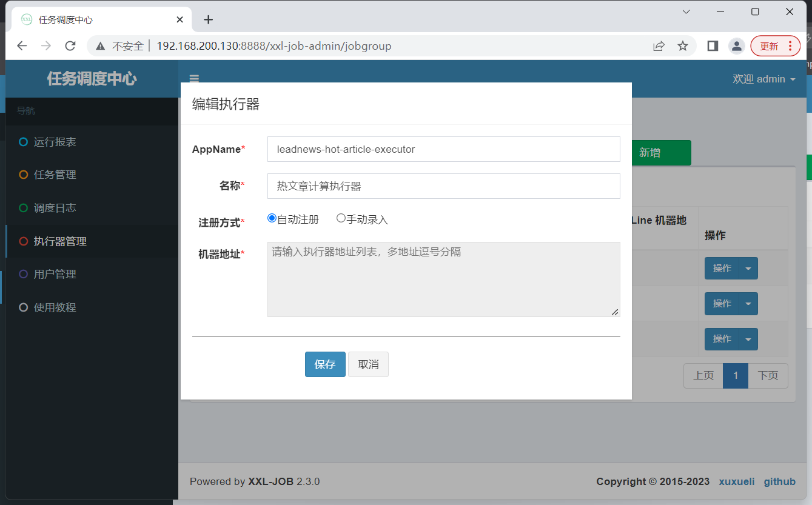Click the 用户管理 circle icon
The width and height of the screenshot is (812, 505).
pos(24,274)
